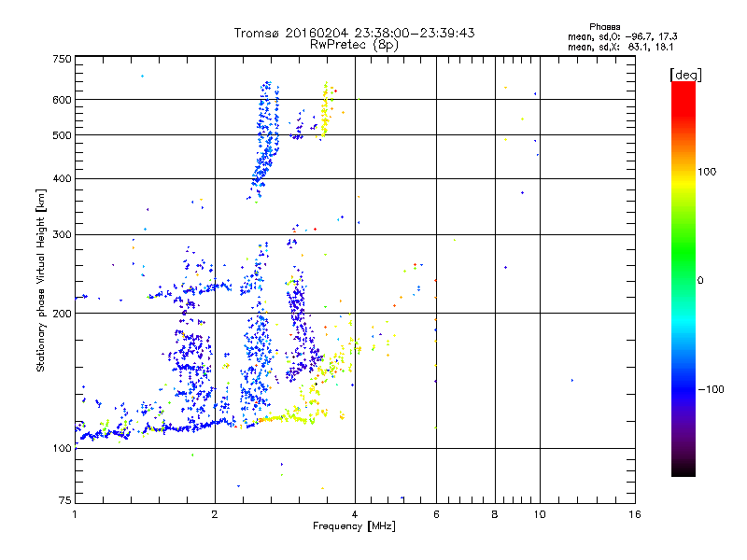
Task: Click the [deg] color bar unit label
Action: (685, 75)
